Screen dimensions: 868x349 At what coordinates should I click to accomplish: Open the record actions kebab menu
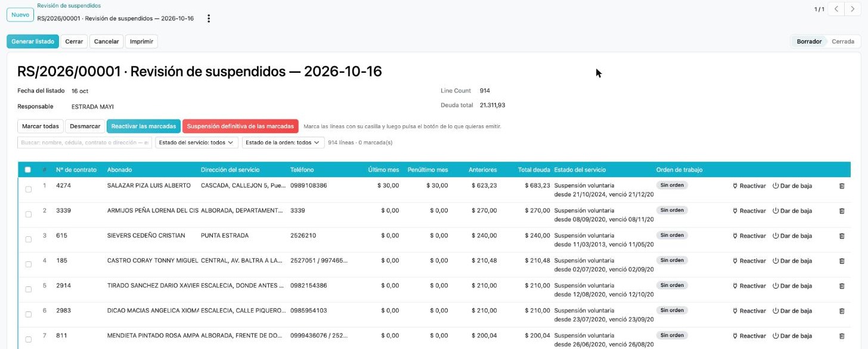(x=209, y=18)
